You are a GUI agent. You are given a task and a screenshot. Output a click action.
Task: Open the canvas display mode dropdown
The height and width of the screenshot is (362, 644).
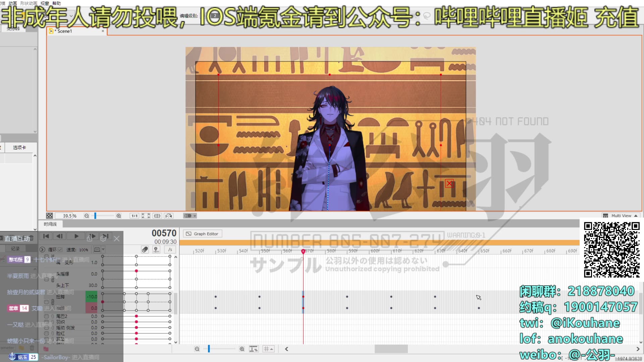[x=190, y=216]
